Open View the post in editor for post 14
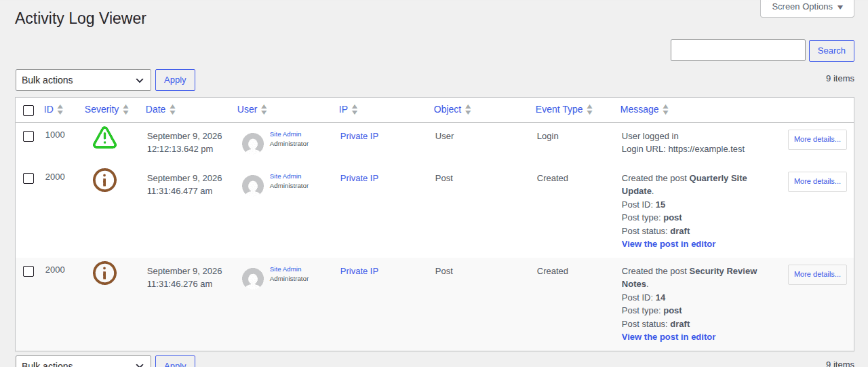Image resolution: width=868 pixels, height=367 pixels. point(669,337)
